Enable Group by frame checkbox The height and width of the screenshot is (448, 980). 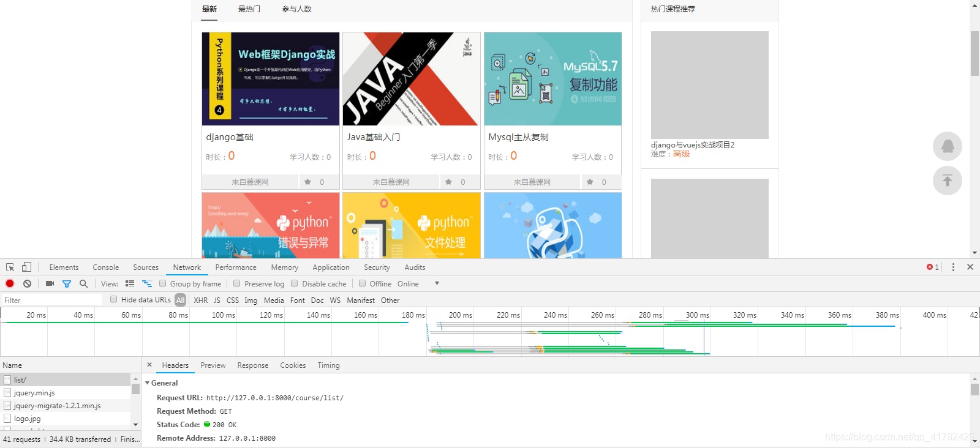click(x=163, y=283)
